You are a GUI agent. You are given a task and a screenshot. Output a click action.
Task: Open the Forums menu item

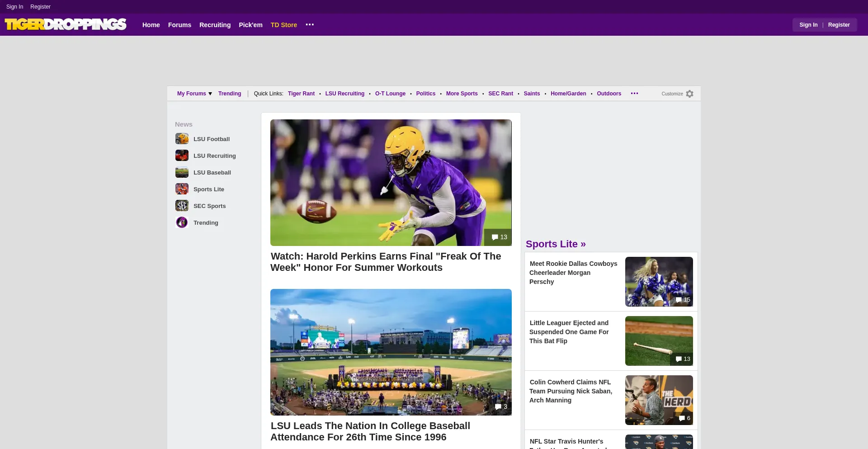pyautogui.click(x=179, y=25)
